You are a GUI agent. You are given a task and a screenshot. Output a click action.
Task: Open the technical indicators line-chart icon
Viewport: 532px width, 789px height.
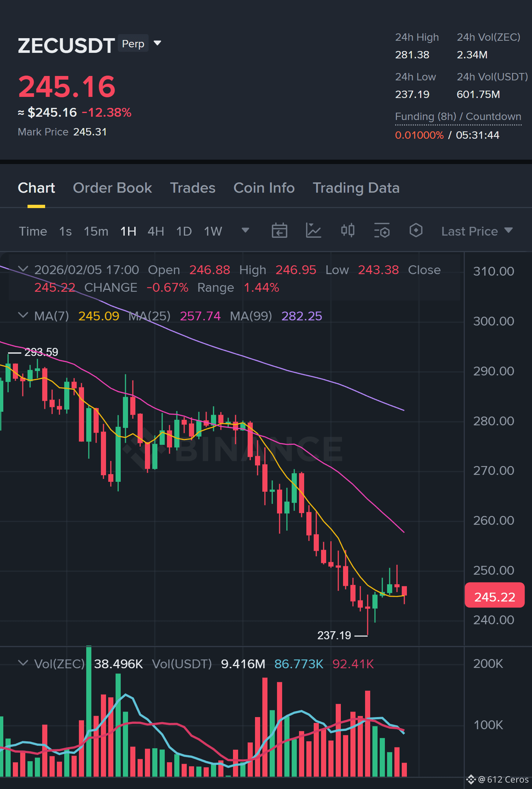313,231
